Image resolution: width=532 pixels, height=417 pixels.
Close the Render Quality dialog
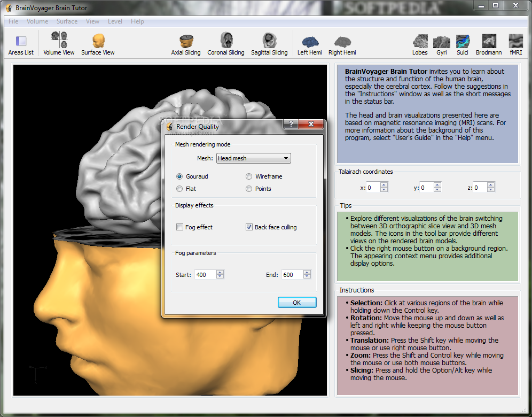tap(311, 124)
